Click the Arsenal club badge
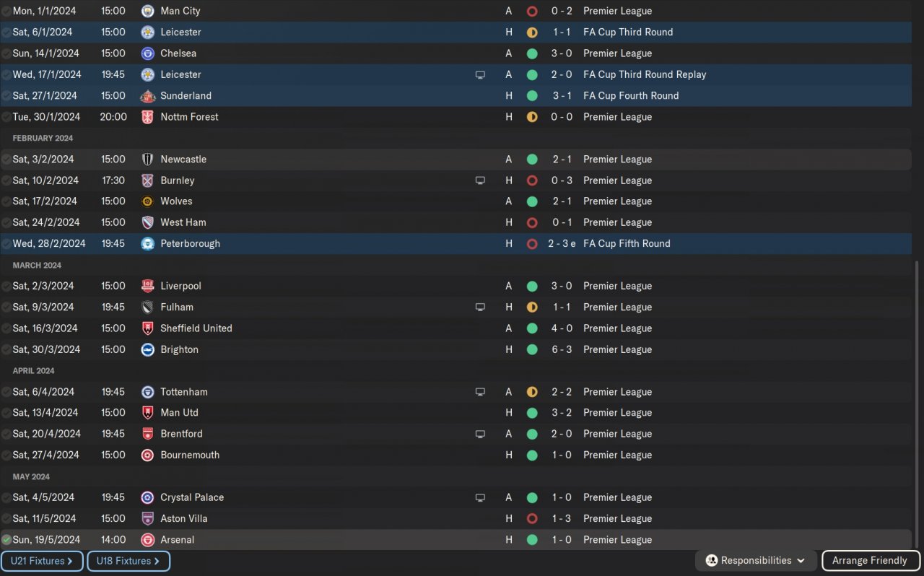The height and width of the screenshot is (576, 924). (147, 540)
